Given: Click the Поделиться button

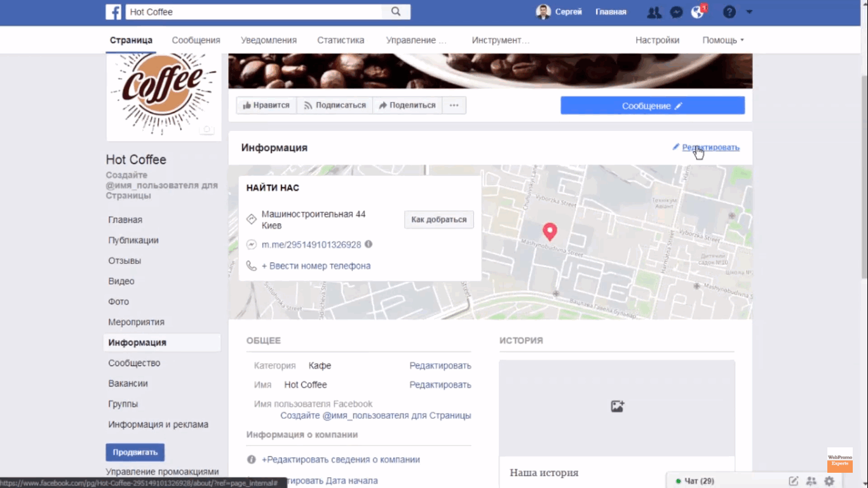Looking at the screenshot, I should click(407, 105).
